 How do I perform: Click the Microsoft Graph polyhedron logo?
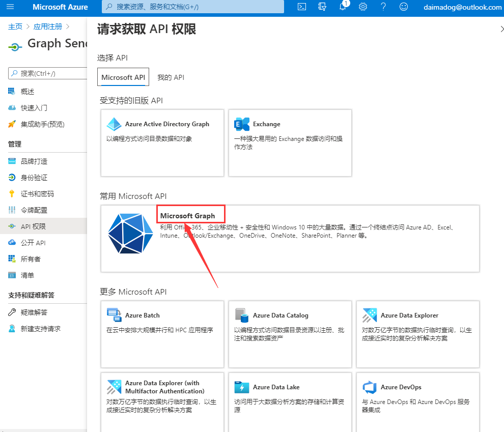click(x=130, y=234)
